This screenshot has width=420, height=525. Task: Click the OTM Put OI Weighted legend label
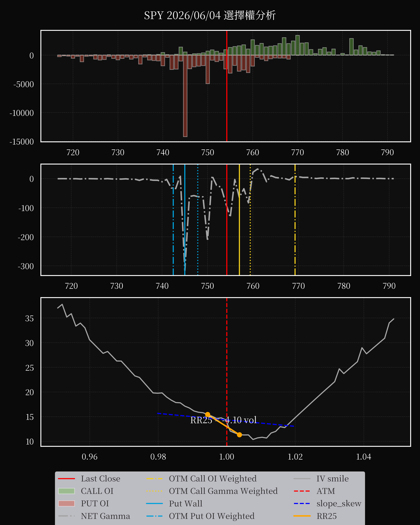pyautogui.click(x=212, y=516)
